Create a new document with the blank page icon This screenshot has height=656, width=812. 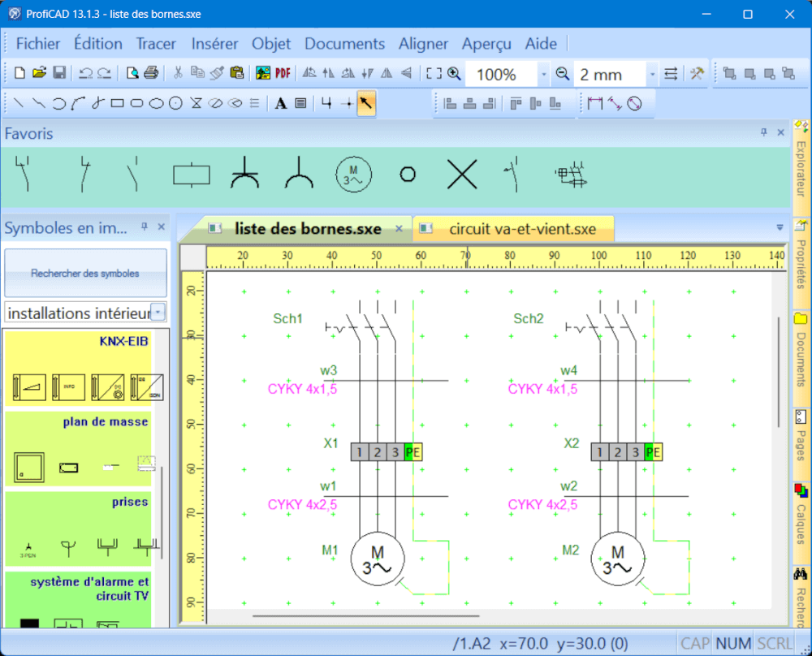pyautogui.click(x=19, y=73)
